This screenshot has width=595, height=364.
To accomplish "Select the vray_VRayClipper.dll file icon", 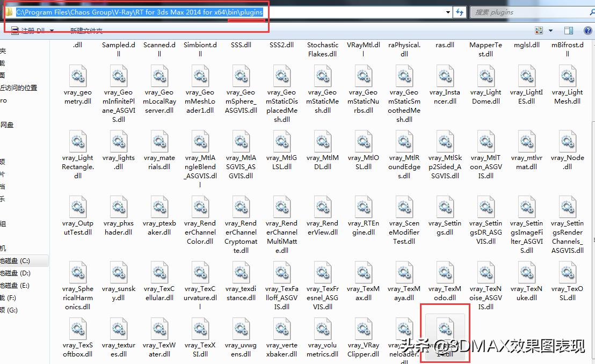I will (x=363, y=330).
